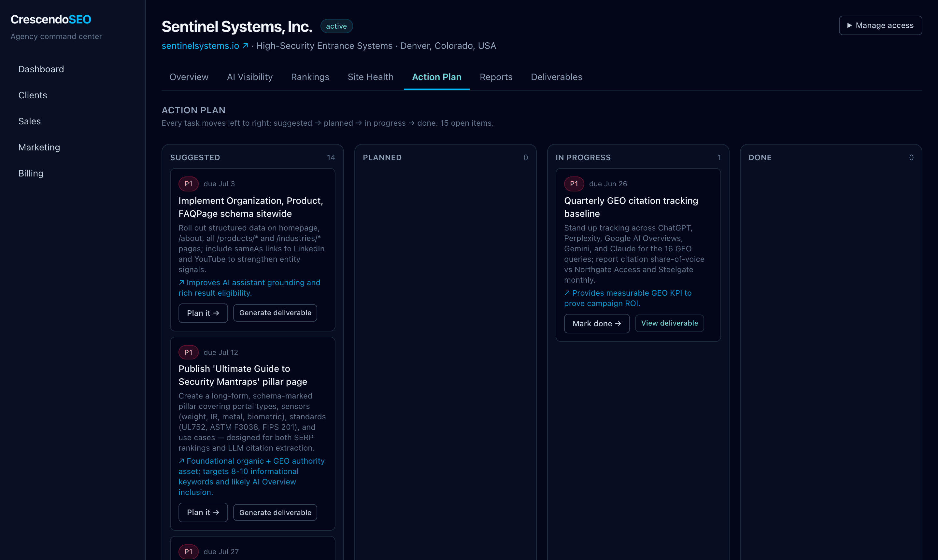
Task: Mark GEO citation tracking baseline done
Action: tap(597, 323)
